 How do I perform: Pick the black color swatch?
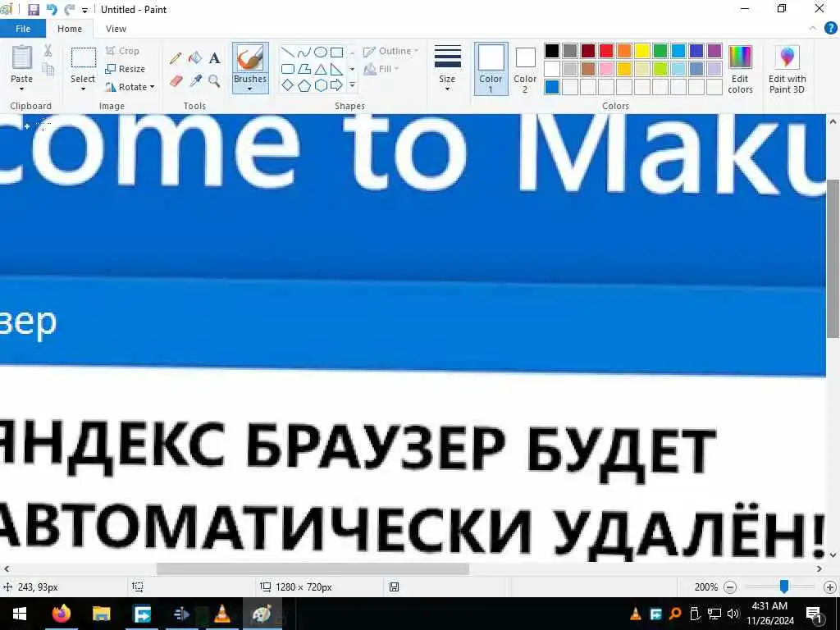click(x=552, y=51)
